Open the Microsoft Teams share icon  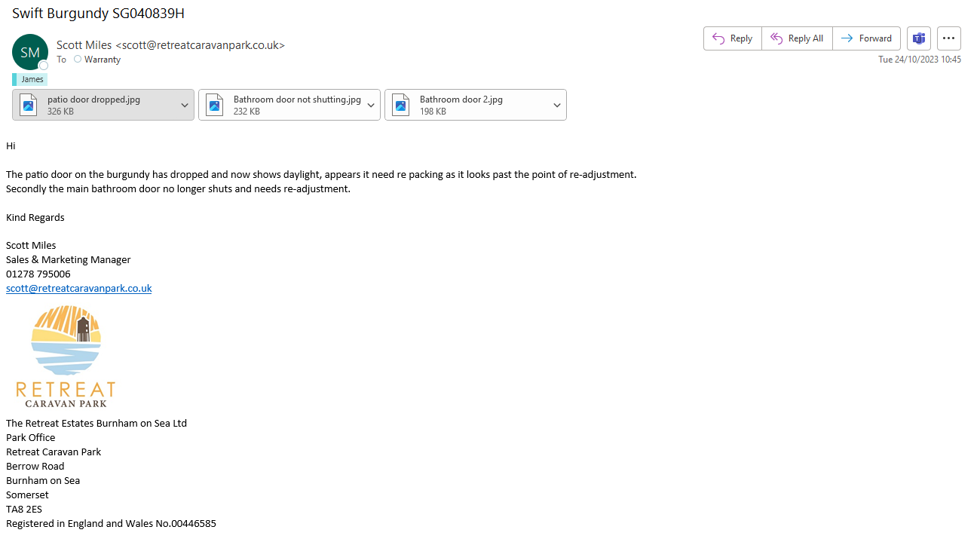(919, 38)
